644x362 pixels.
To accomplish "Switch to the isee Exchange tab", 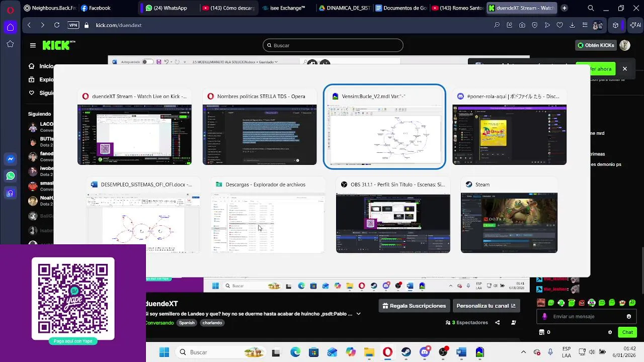I will point(287,8).
